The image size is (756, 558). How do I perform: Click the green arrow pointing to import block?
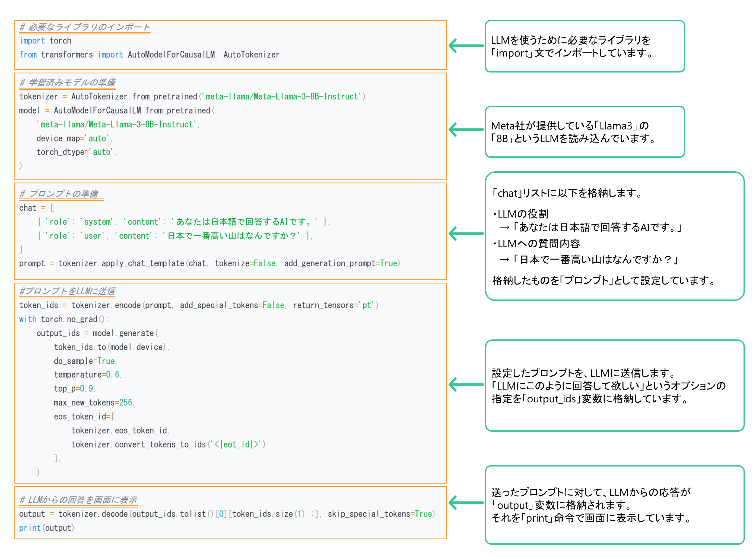(x=466, y=46)
